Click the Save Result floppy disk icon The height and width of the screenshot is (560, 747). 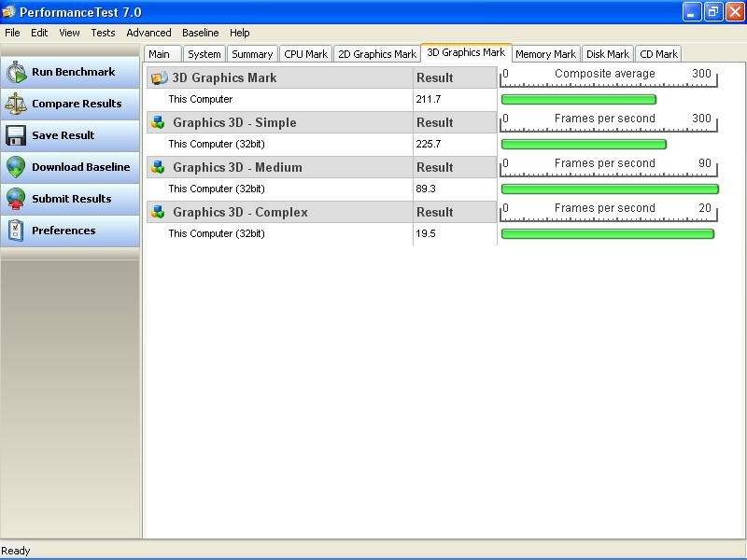(x=16, y=135)
